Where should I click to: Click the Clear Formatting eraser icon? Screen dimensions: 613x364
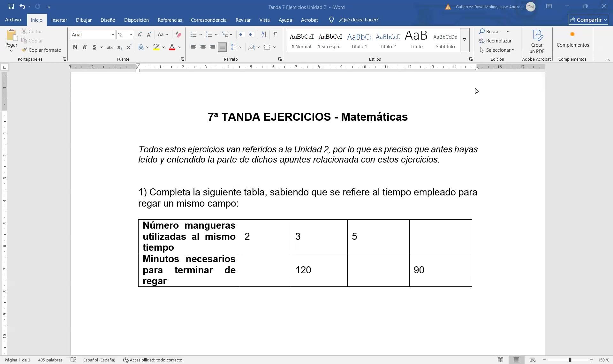pyautogui.click(x=178, y=34)
